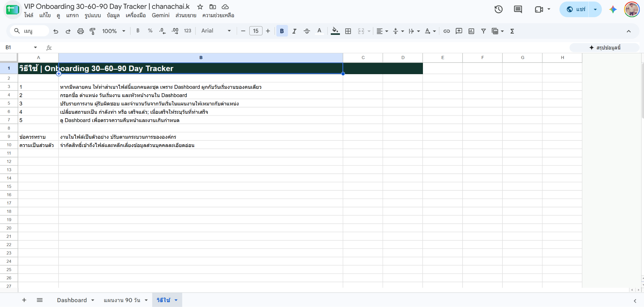Select the paint format roller icon
644x307 pixels.
92,31
